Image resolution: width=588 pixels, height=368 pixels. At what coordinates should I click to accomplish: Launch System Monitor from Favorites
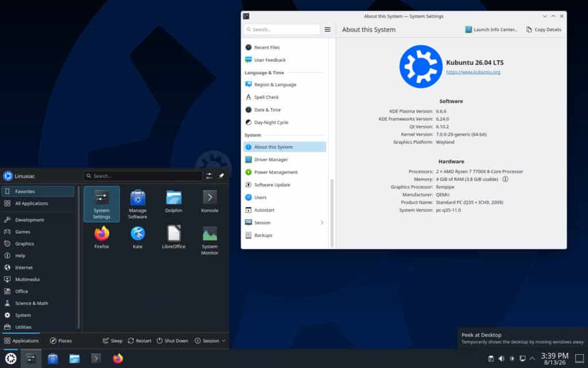click(210, 240)
